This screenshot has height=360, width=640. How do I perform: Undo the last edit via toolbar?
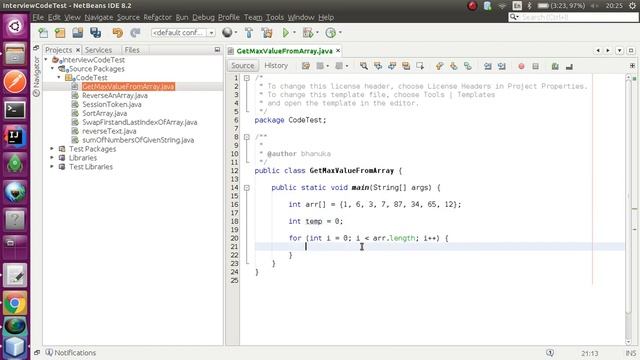118,33
